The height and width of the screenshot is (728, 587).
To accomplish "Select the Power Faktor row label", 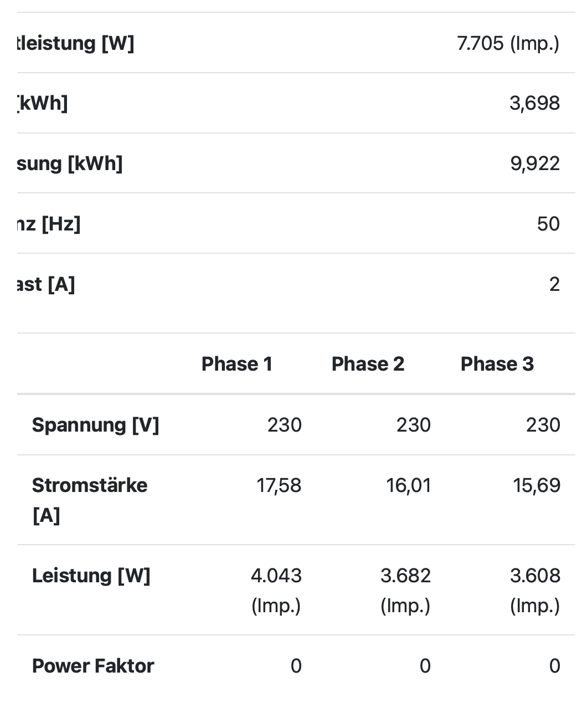I will [x=93, y=666].
